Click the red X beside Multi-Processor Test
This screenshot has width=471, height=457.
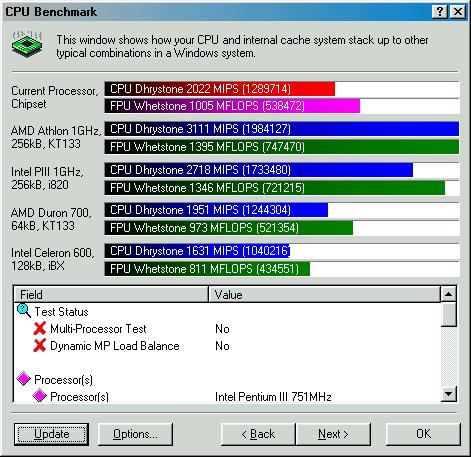coord(40,328)
